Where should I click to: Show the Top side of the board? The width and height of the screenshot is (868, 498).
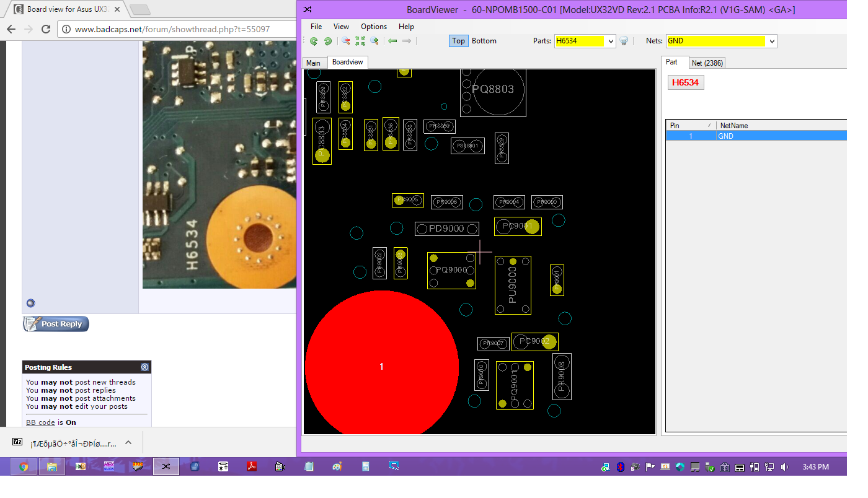(458, 41)
